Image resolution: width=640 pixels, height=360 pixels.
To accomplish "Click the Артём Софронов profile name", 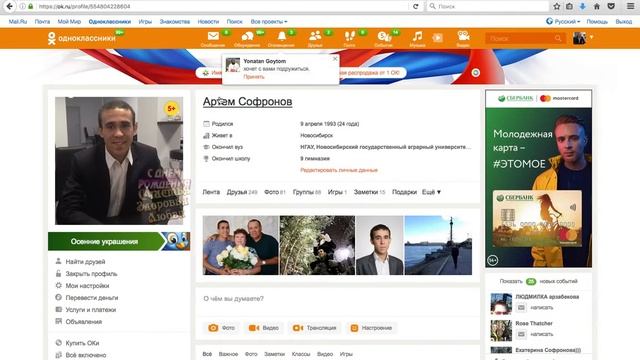I will pos(247,102).
